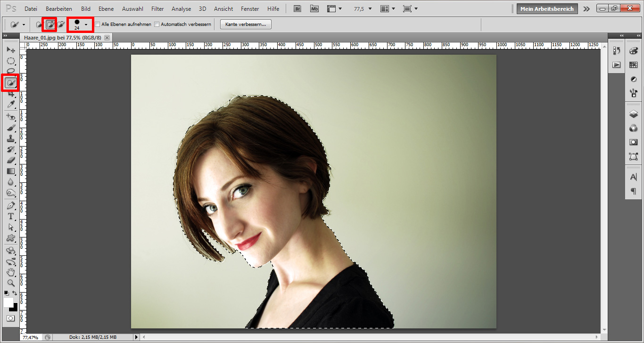Select the Move tool

tap(10, 49)
